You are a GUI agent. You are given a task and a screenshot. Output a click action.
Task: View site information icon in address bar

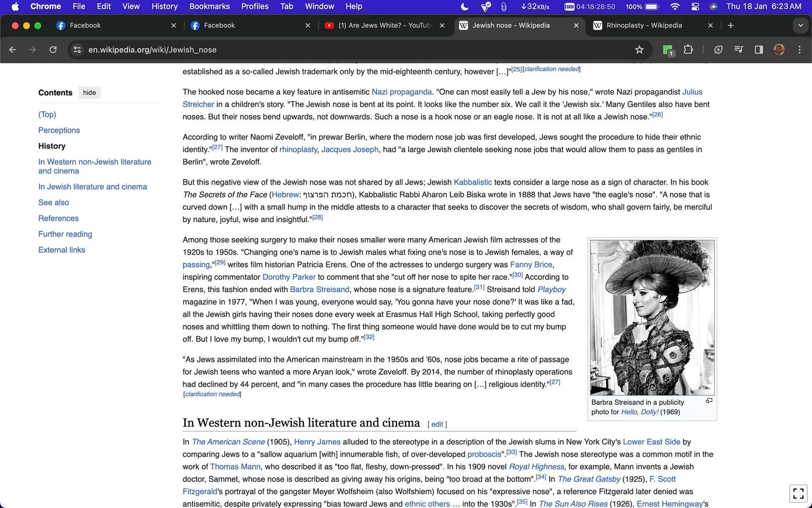77,50
